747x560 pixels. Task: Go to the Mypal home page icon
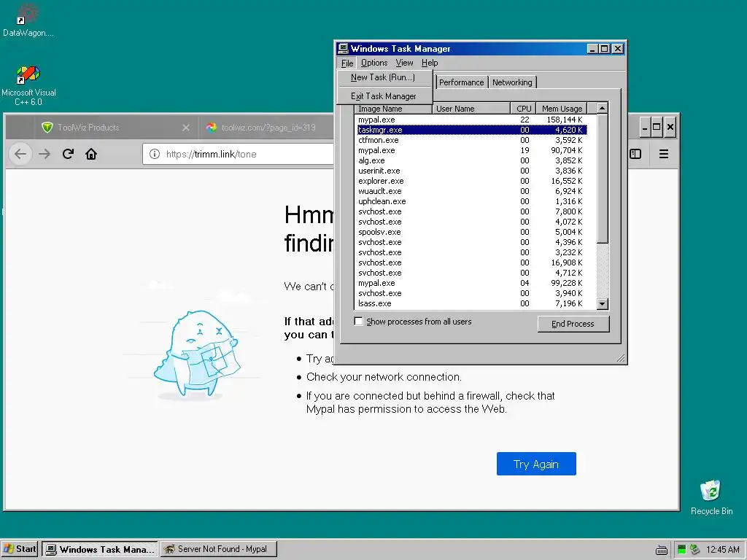(91, 154)
